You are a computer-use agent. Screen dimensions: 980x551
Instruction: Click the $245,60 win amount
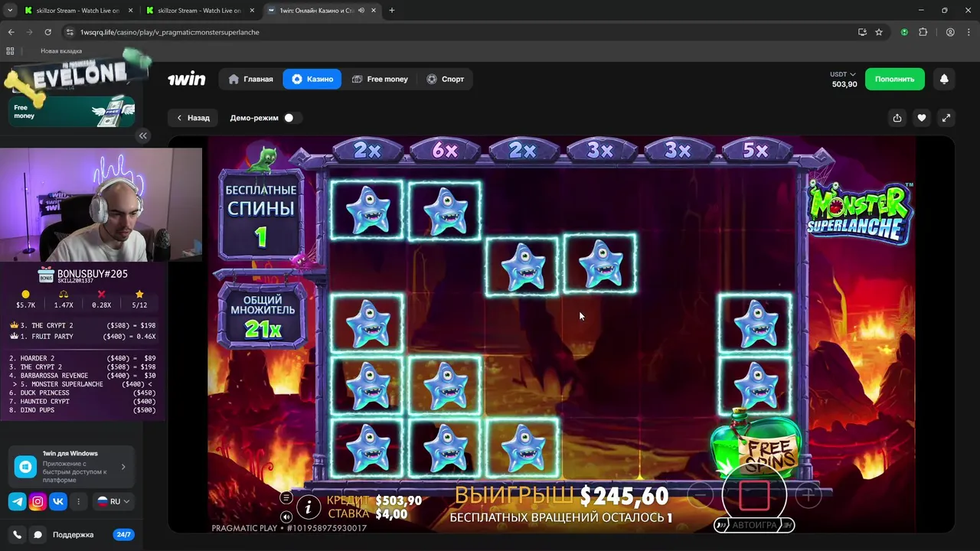click(x=624, y=497)
